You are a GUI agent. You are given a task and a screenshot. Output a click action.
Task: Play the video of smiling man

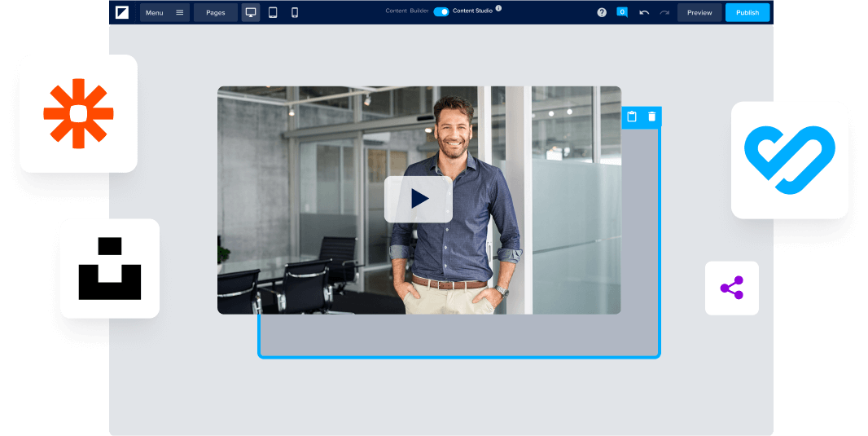(419, 199)
